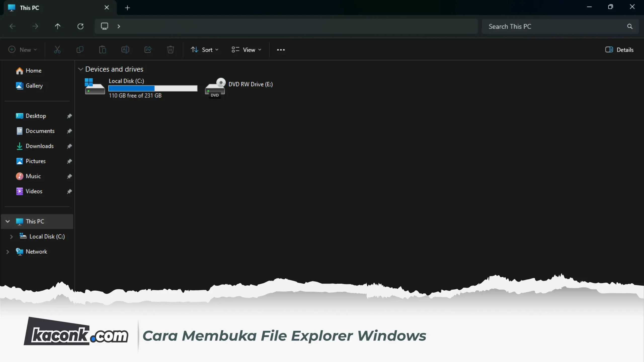Image resolution: width=644 pixels, height=362 pixels.
Task: Open the New item dropdown
Action: point(23,50)
